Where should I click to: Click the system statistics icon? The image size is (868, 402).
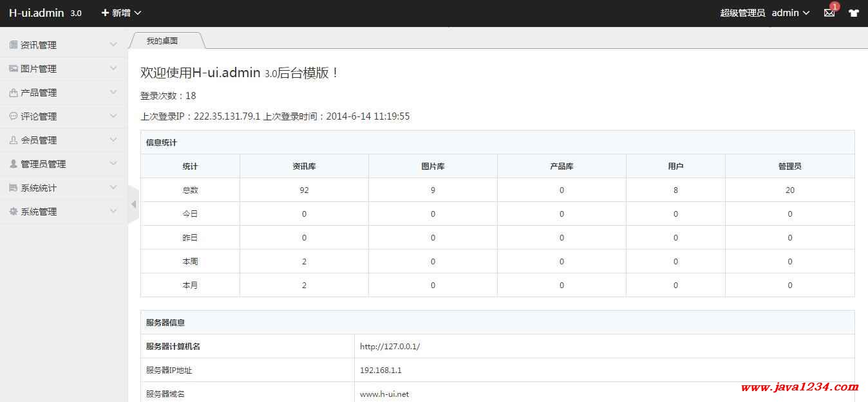14,188
